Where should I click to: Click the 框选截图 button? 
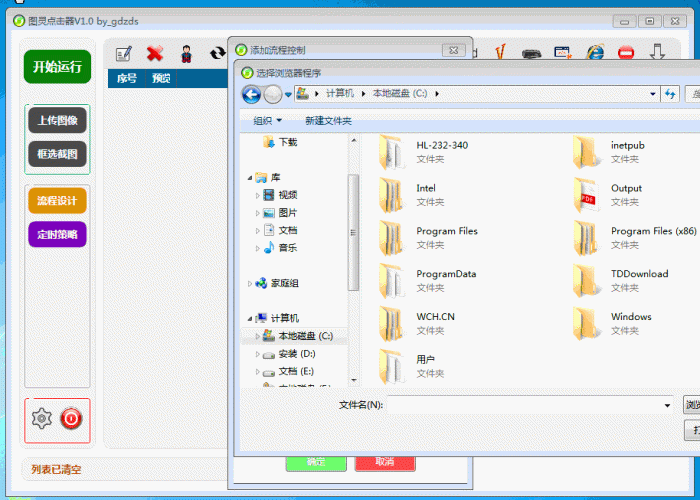click(x=58, y=154)
